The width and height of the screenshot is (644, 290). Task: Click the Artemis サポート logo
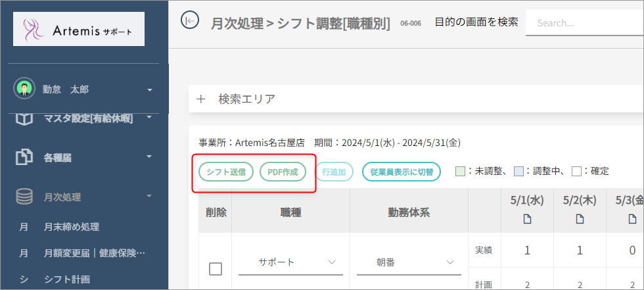click(x=79, y=29)
